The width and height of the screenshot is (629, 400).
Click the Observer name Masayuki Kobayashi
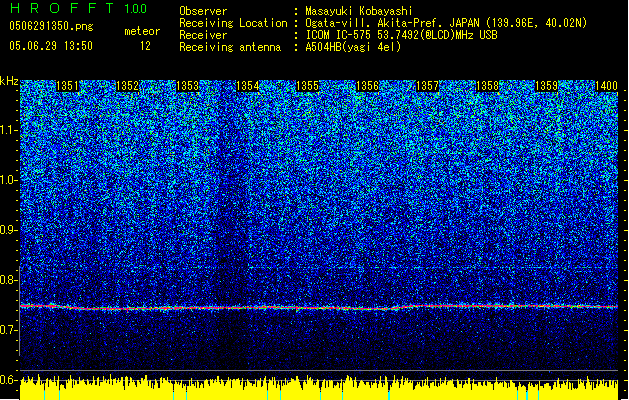coord(359,11)
